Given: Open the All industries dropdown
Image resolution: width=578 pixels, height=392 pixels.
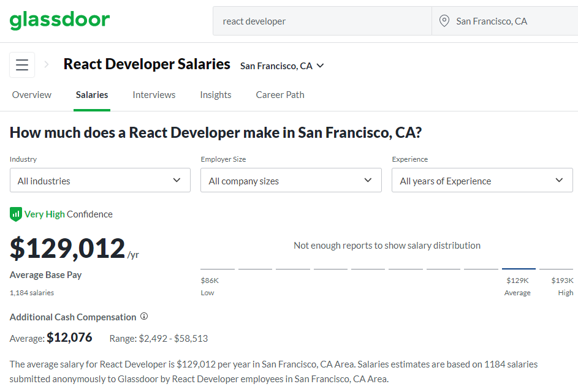Looking at the screenshot, I should coord(100,180).
